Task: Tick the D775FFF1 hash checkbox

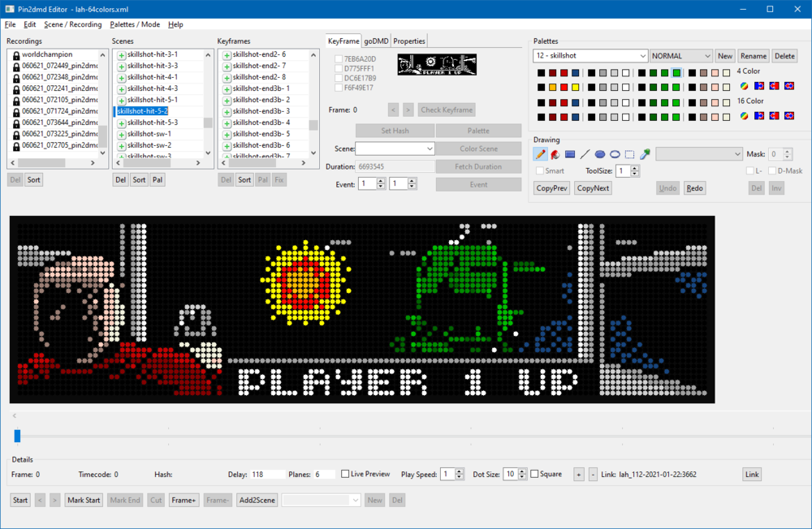Action: pos(338,68)
